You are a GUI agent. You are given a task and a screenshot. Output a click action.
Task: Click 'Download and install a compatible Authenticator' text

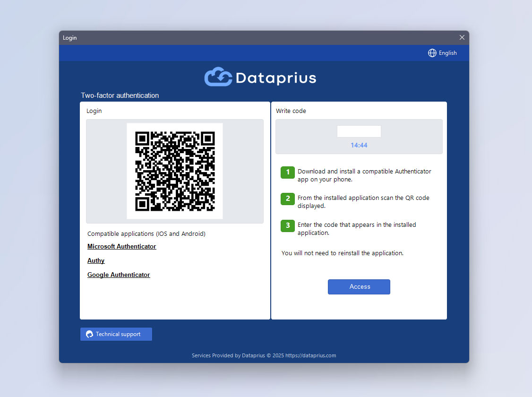(364, 175)
